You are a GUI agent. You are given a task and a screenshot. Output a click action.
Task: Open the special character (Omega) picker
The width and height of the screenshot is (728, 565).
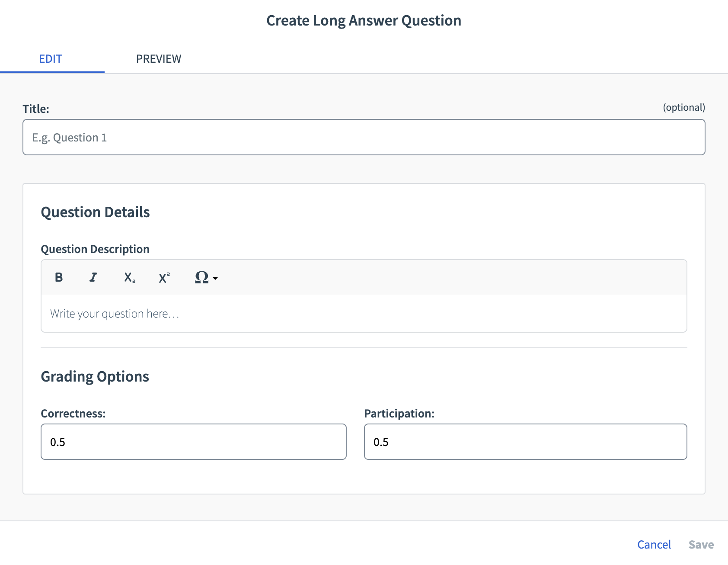(x=201, y=277)
